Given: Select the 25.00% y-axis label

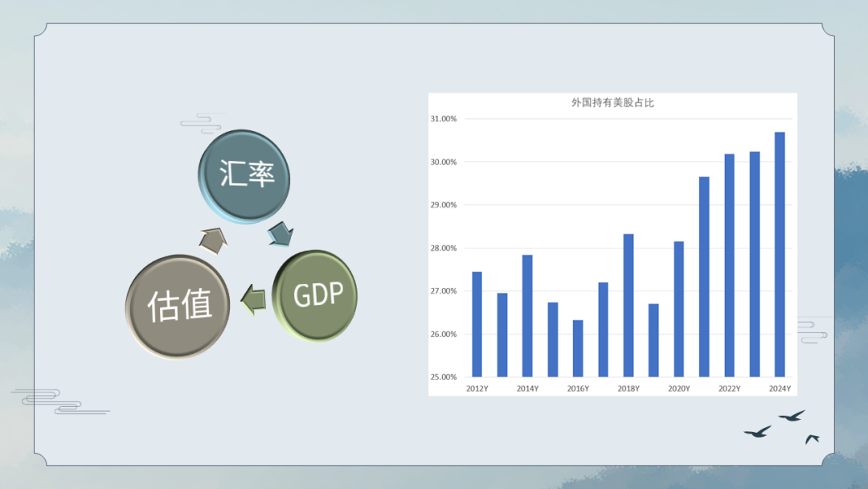Looking at the screenshot, I should 443,377.
